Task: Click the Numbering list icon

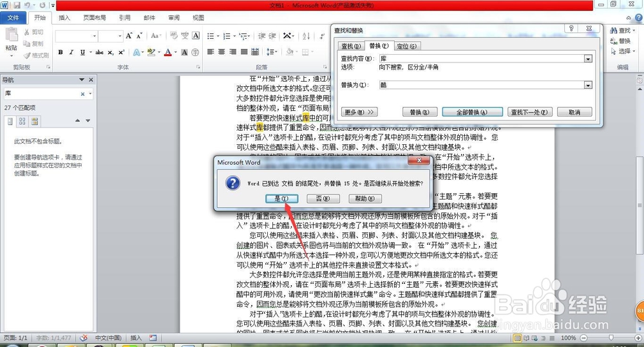Action: [226, 36]
